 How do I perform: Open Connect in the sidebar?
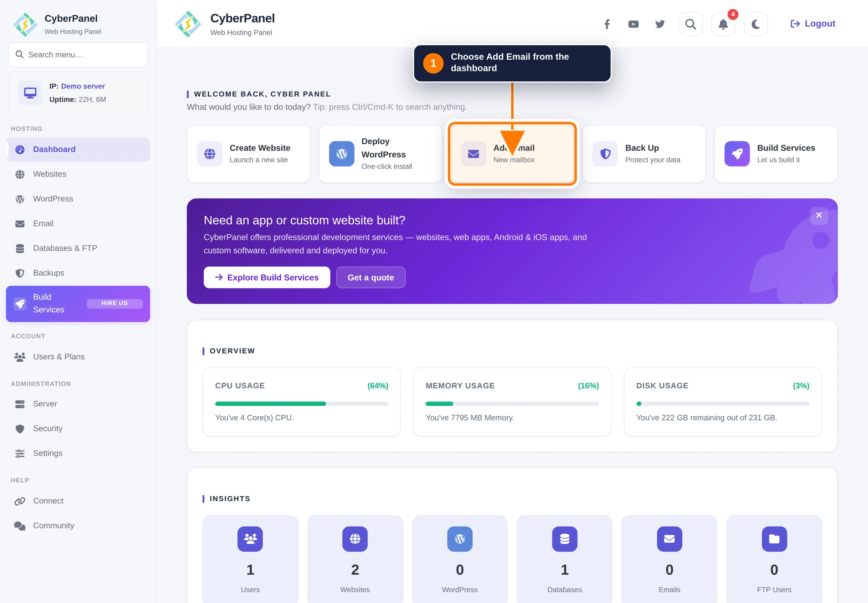pos(78,501)
